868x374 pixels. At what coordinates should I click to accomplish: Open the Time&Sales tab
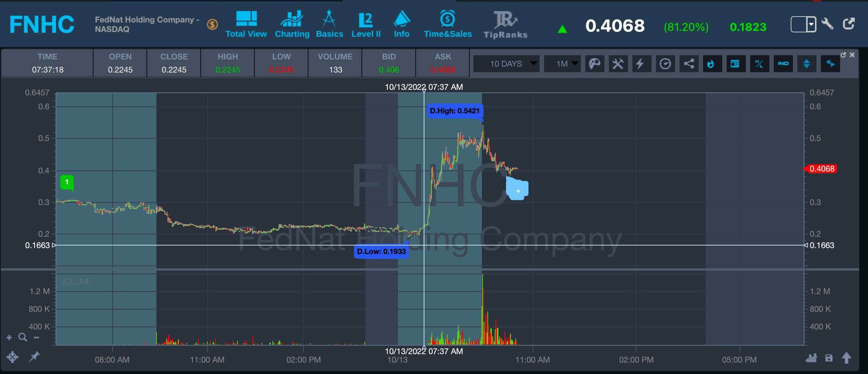(448, 24)
